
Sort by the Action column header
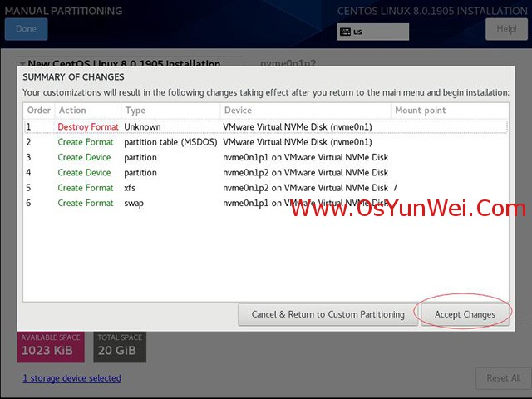coord(87,111)
